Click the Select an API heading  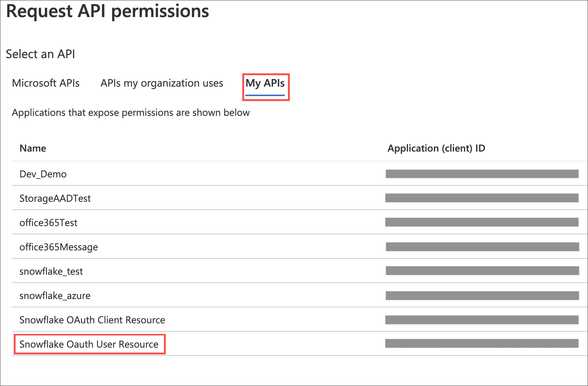tap(40, 54)
